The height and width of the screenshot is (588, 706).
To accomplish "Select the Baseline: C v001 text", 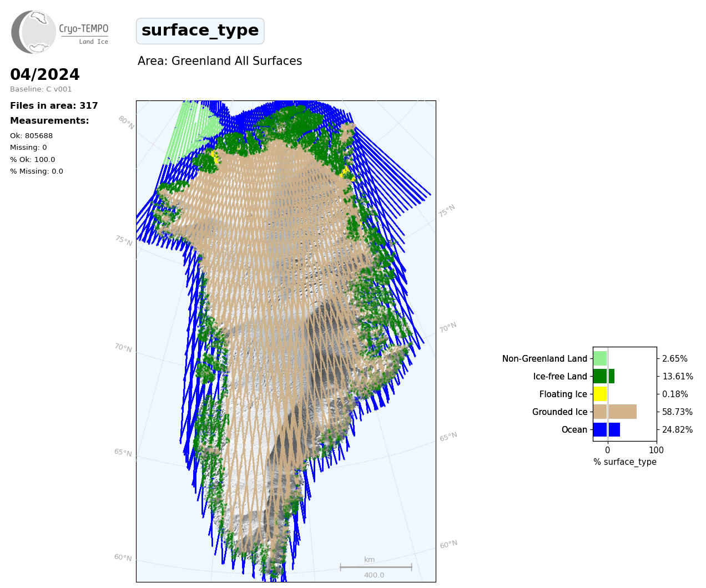I will click(41, 89).
